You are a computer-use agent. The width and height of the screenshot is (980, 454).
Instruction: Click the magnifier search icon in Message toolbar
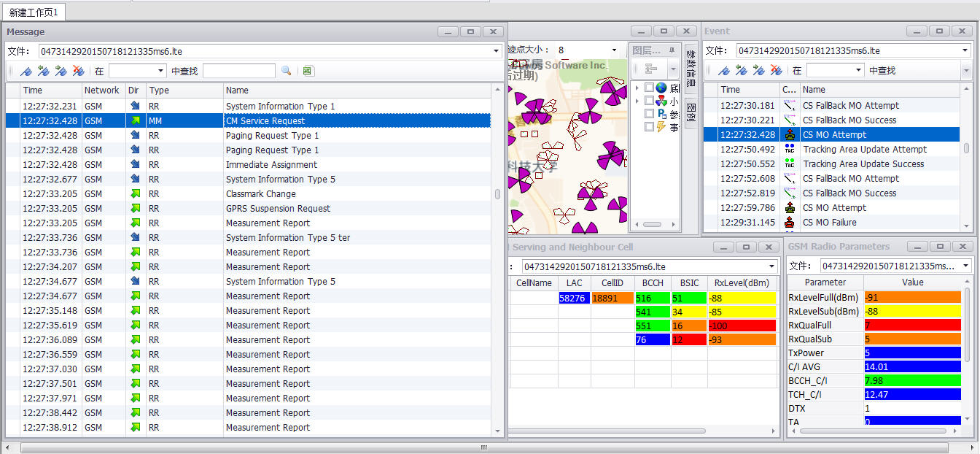(286, 71)
